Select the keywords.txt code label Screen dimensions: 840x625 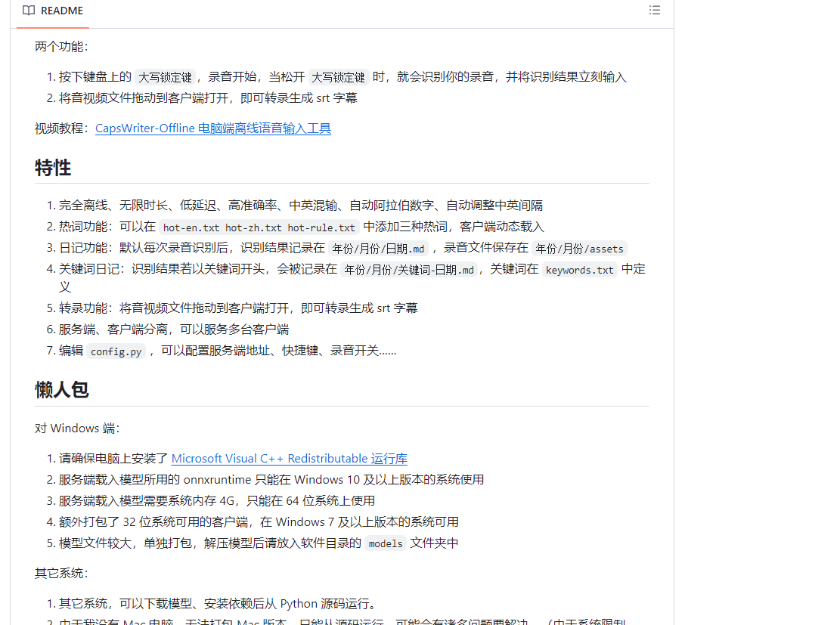pos(579,269)
